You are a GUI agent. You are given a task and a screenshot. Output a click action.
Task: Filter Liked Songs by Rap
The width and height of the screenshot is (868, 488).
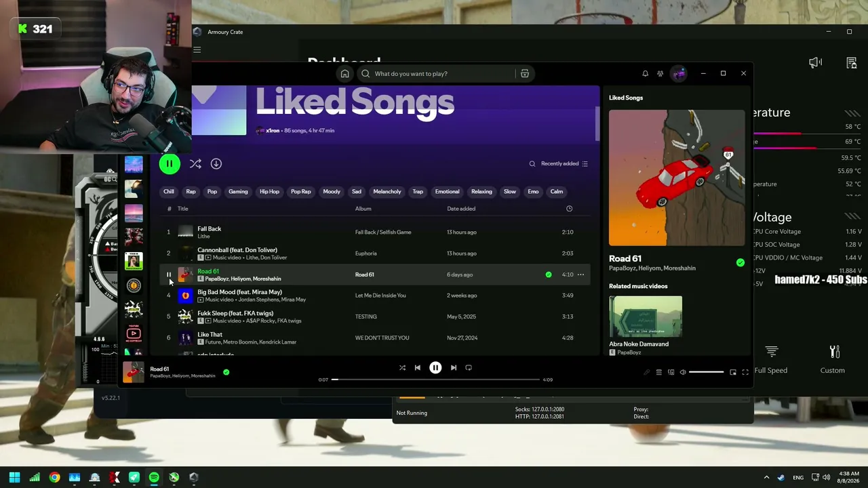[191, 191]
